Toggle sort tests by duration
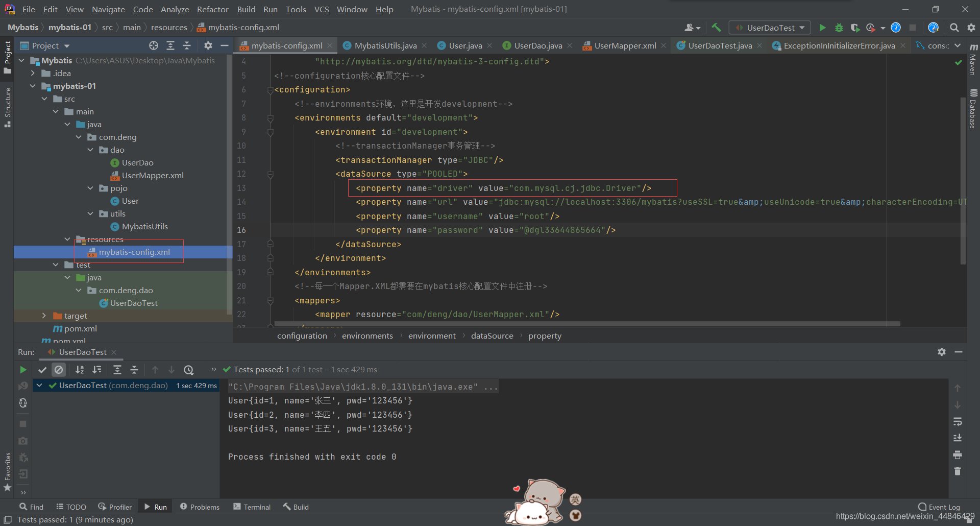The width and height of the screenshot is (980, 526). point(96,369)
